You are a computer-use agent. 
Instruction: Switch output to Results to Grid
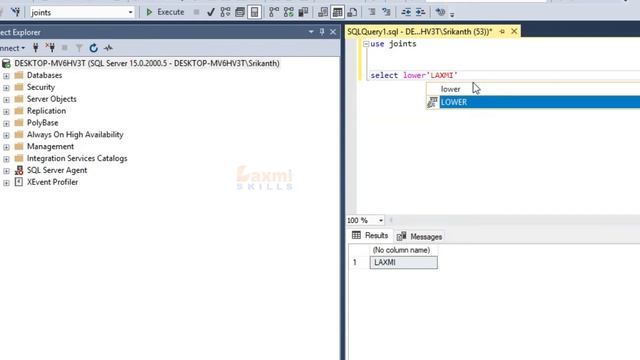338,13
